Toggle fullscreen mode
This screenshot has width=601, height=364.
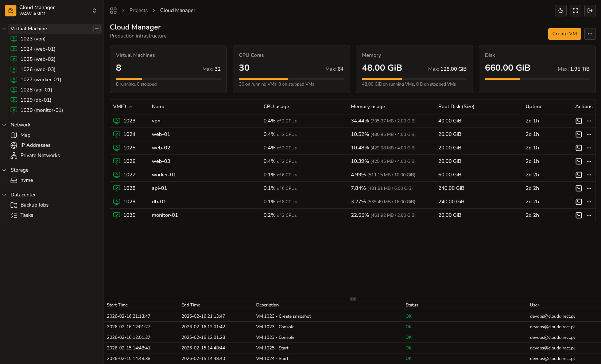(x=575, y=11)
